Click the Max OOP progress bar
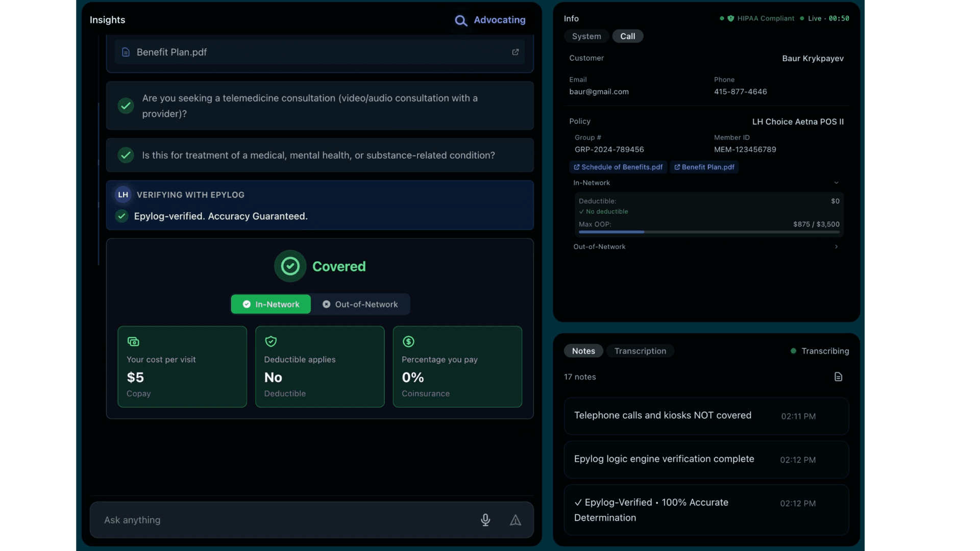The width and height of the screenshot is (980, 551). tap(709, 232)
